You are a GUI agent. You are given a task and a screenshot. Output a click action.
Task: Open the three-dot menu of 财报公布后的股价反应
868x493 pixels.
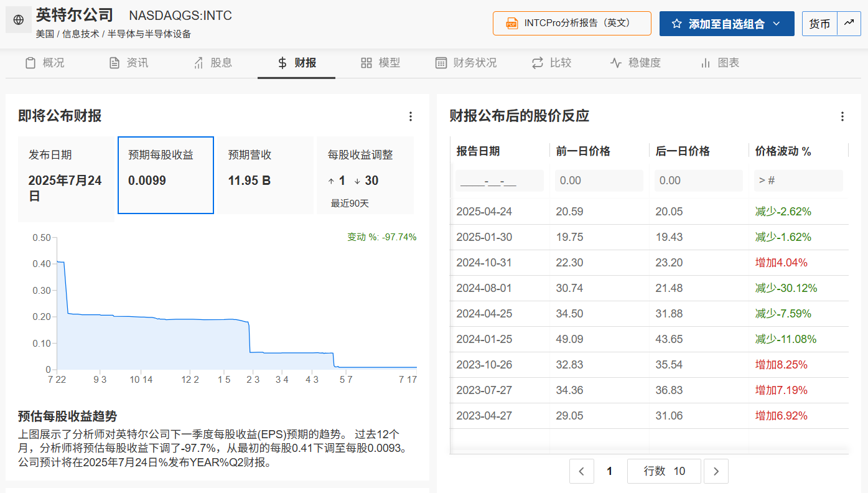point(842,116)
